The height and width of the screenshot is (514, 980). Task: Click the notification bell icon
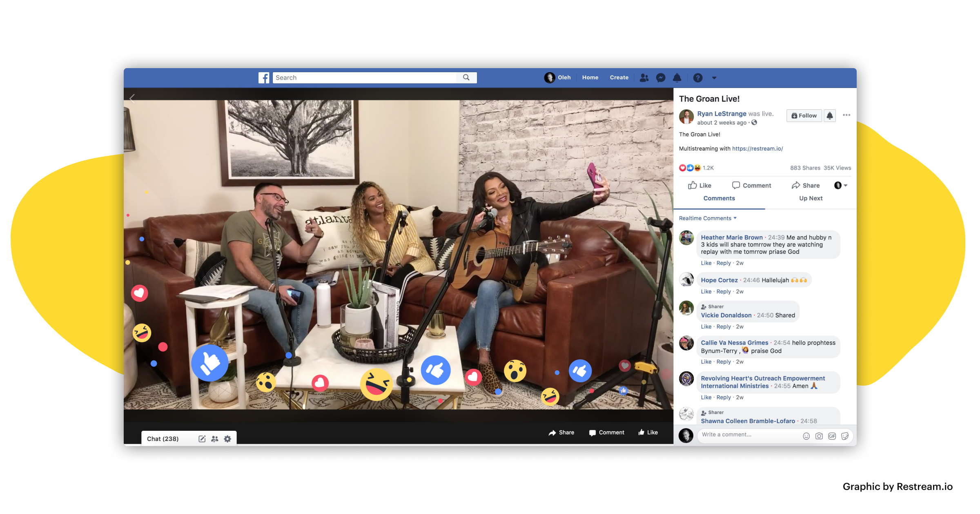pos(677,78)
